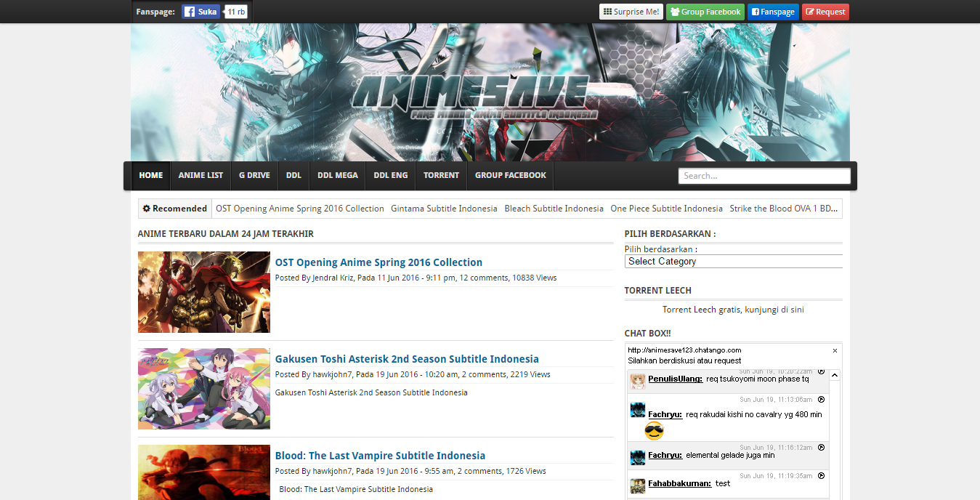Open the ANIME LIST menu item
The height and width of the screenshot is (500, 980).
[x=201, y=175]
